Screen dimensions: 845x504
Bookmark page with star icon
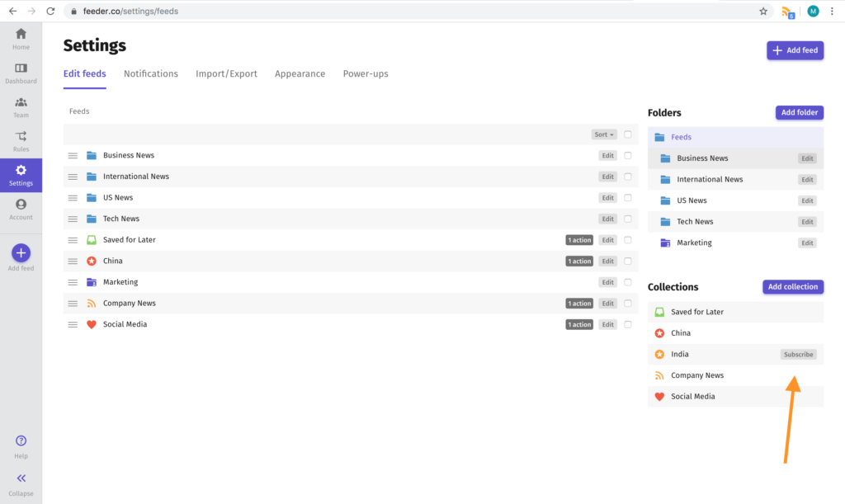tap(763, 12)
